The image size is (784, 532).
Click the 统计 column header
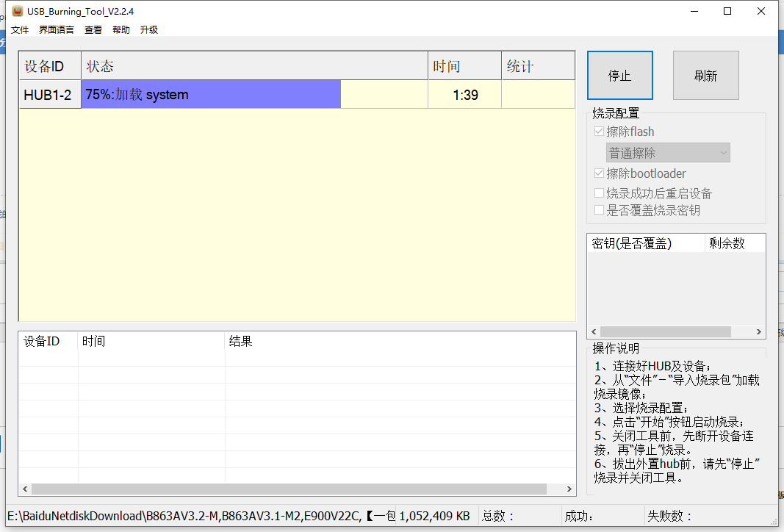point(538,66)
